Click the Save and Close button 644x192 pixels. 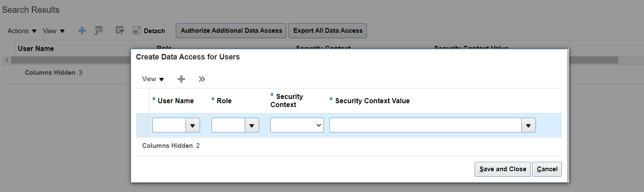[503, 169]
